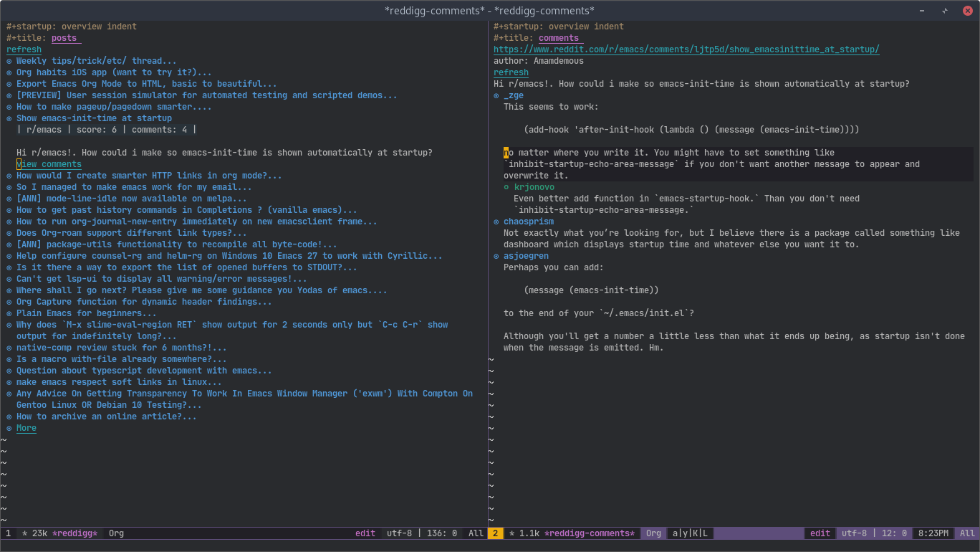Click *reddigg-comments* buffer name in mode line
980x552 pixels.
590,533
